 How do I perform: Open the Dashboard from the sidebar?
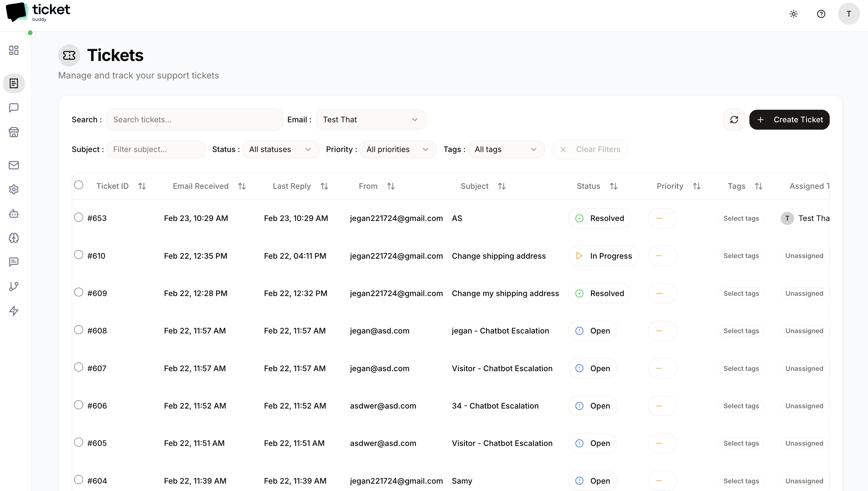[x=13, y=50]
